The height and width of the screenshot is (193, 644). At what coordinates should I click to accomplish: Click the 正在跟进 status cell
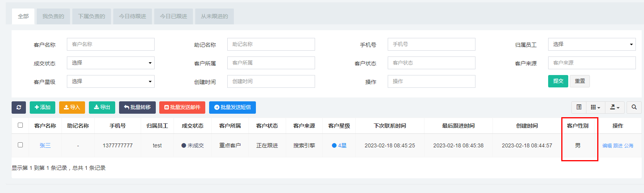(267, 145)
